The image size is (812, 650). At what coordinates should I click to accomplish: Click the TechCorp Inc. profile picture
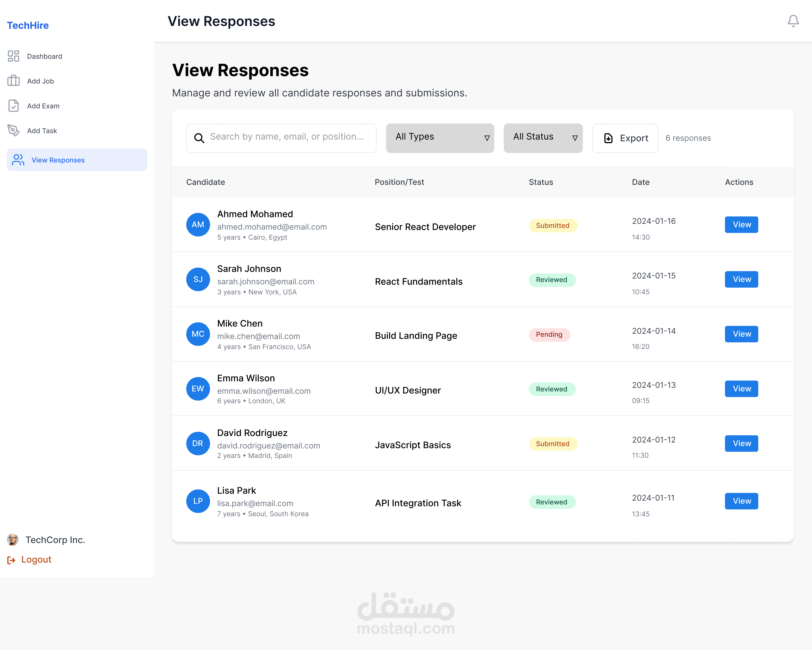click(13, 540)
